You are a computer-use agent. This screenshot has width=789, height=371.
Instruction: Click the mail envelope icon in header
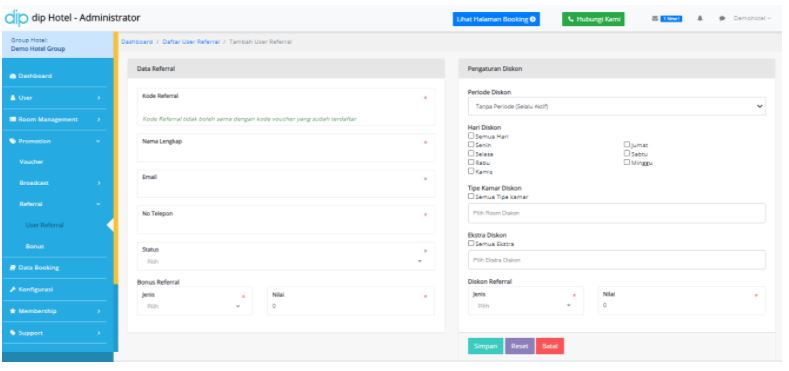pos(655,19)
